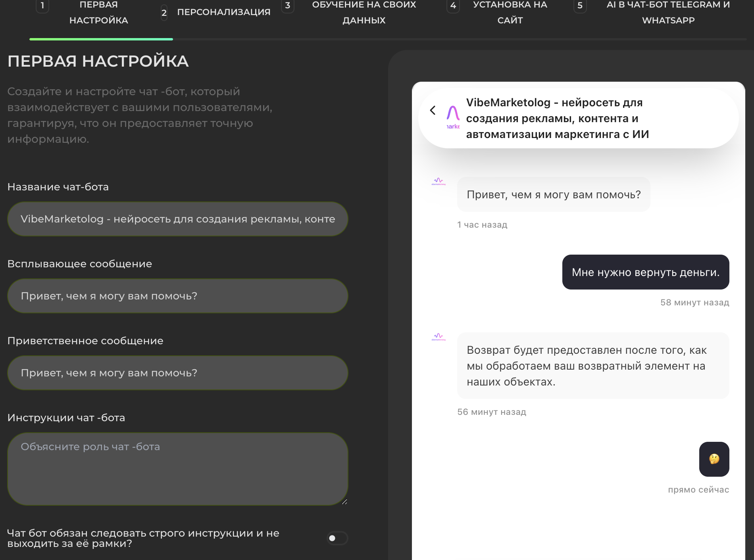Click the step 5 number badge
Screen dimensions: 754x560
(580, 6)
